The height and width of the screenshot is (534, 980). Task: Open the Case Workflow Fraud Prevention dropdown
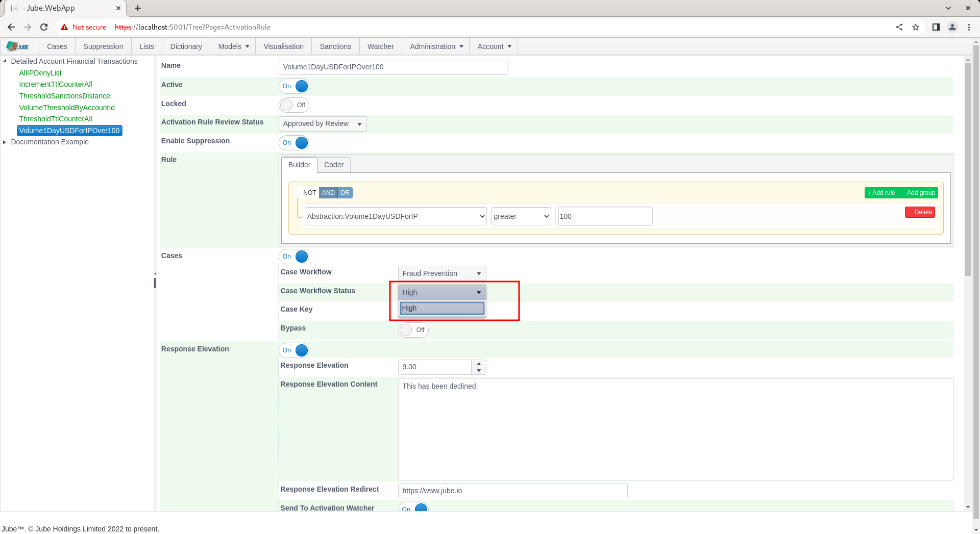point(442,273)
